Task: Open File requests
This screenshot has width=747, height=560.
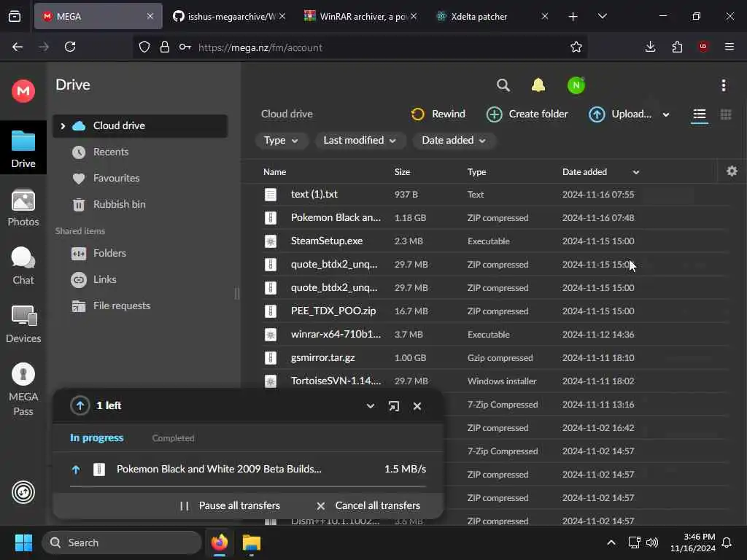Action: [121, 306]
